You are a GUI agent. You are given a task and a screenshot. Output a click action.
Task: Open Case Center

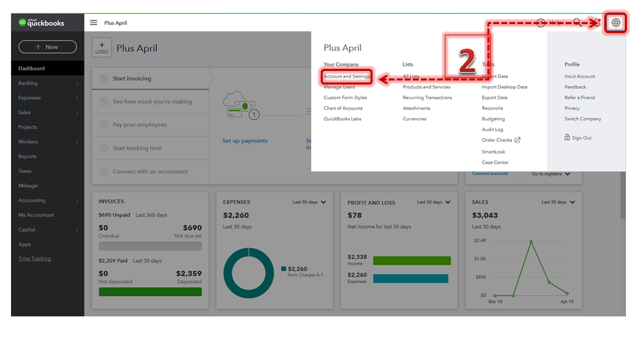pos(495,163)
